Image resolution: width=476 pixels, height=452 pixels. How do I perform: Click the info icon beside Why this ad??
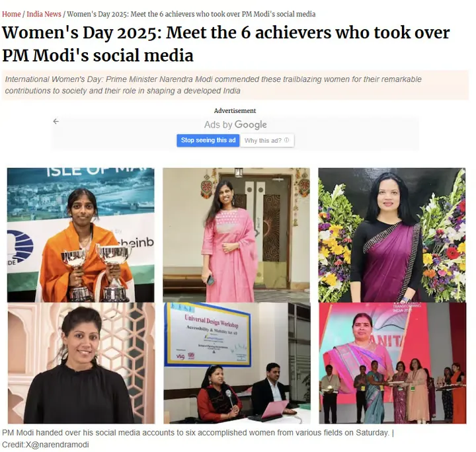pos(286,140)
